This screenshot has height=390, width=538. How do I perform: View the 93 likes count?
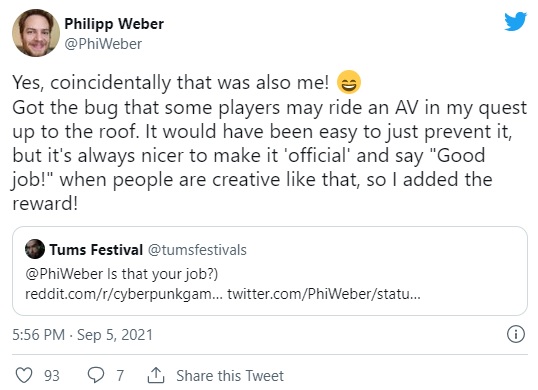click(51, 376)
